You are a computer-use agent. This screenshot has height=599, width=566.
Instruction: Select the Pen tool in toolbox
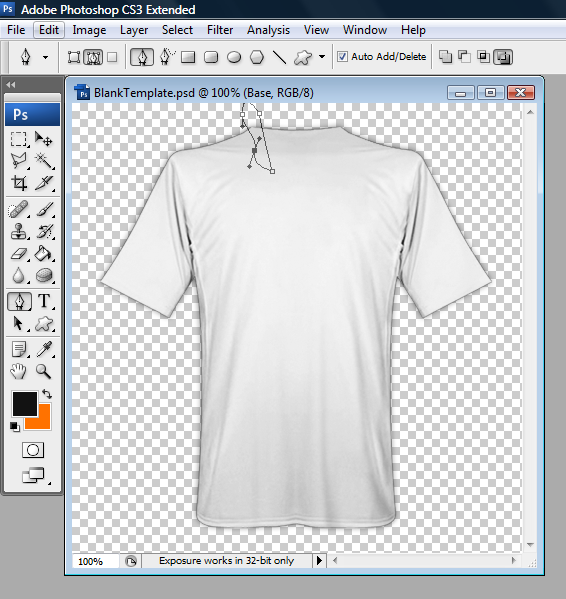point(19,301)
